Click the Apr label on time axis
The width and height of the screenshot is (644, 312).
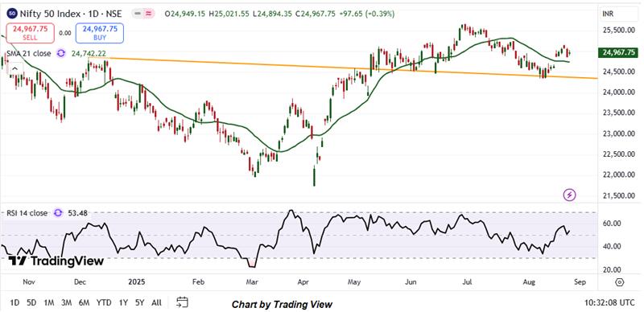[x=303, y=282]
